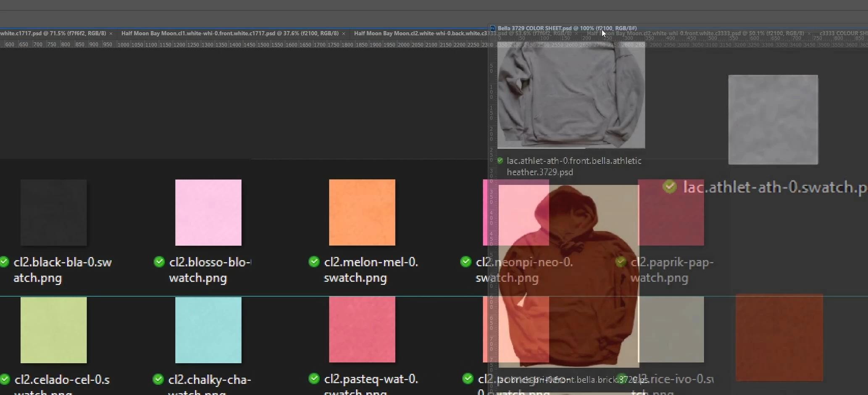Click file name cl2.celado-cel-0 swatch
Image resolution: width=868 pixels, height=395 pixels.
coord(62,384)
